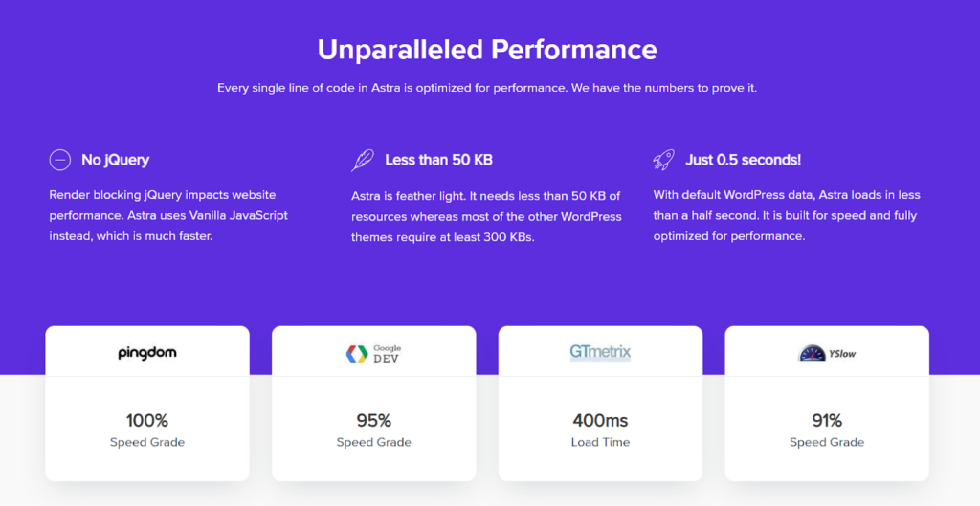Click the Google DEV logo
This screenshot has width=980, height=506.
point(374,354)
